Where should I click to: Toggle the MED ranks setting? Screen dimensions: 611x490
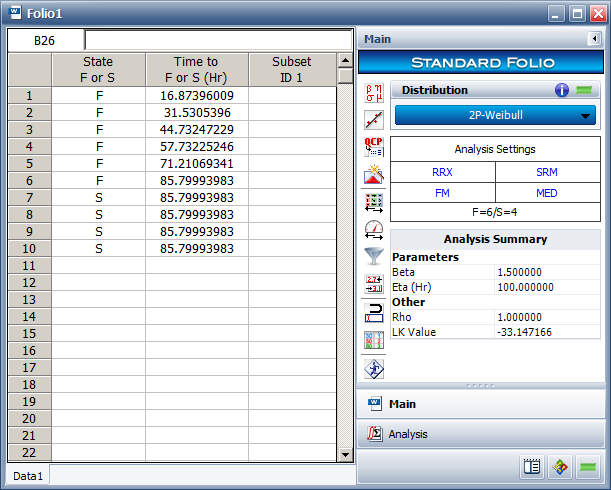tap(548, 192)
